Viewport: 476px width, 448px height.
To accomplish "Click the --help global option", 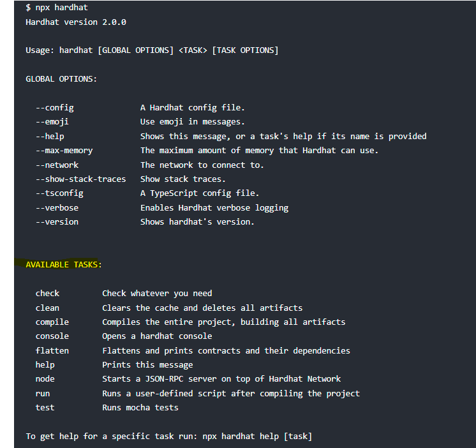I will point(50,136).
